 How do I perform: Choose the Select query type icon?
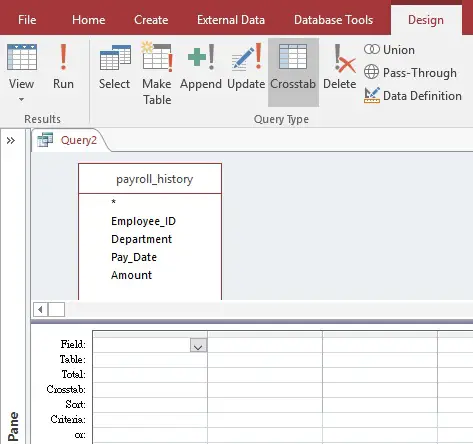click(114, 67)
